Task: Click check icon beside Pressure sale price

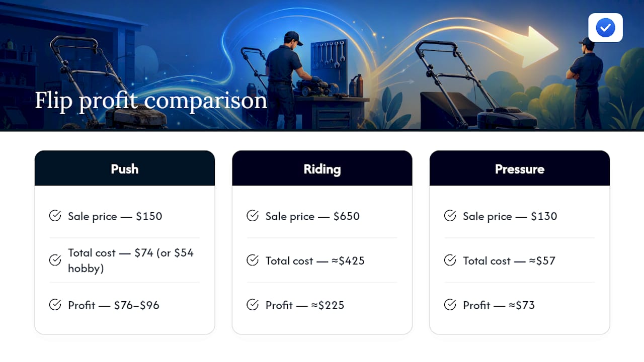Action: coord(450,216)
